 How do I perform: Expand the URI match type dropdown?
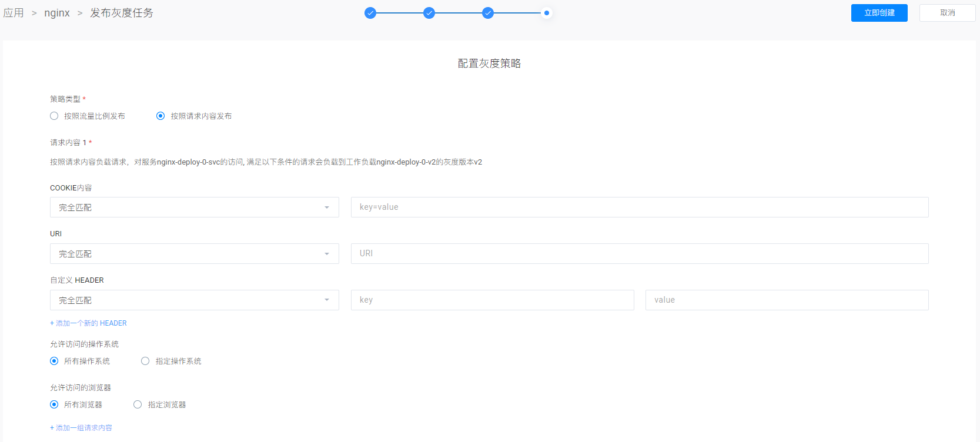pos(194,254)
